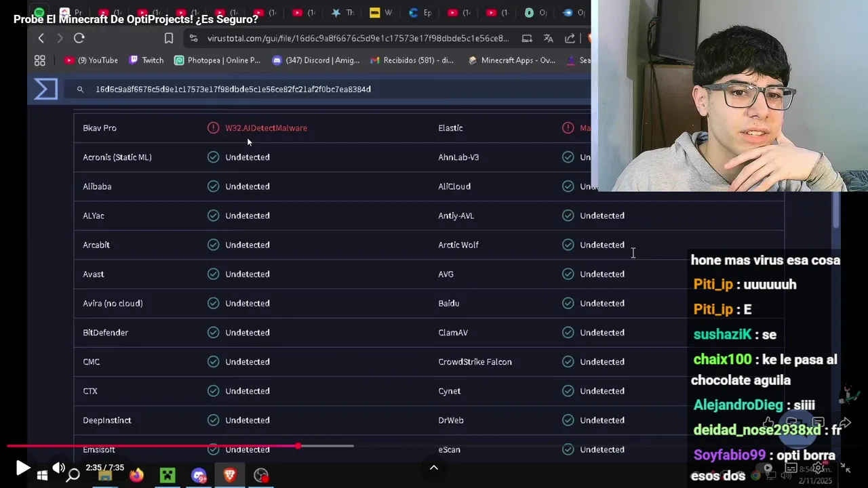Screen dimensions: 868x488
Task: Click AhnLab-V3 vendor name
Action: [x=458, y=157]
